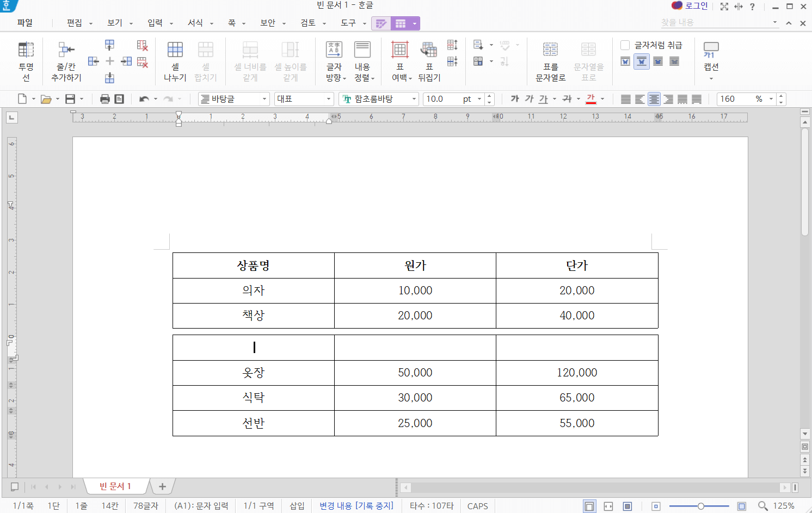Toggle fit-width view button in status bar
This screenshot has height=513, width=812.
point(608,506)
